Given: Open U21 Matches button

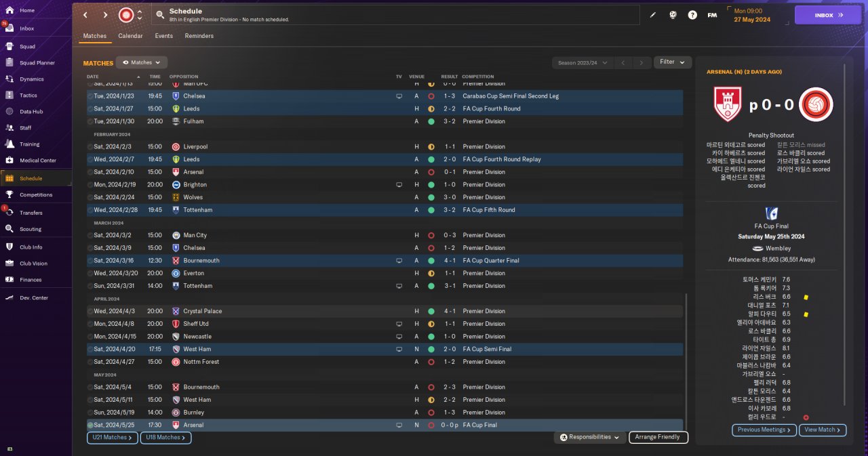Looking at the screenshot, I should tap(113, 438).
